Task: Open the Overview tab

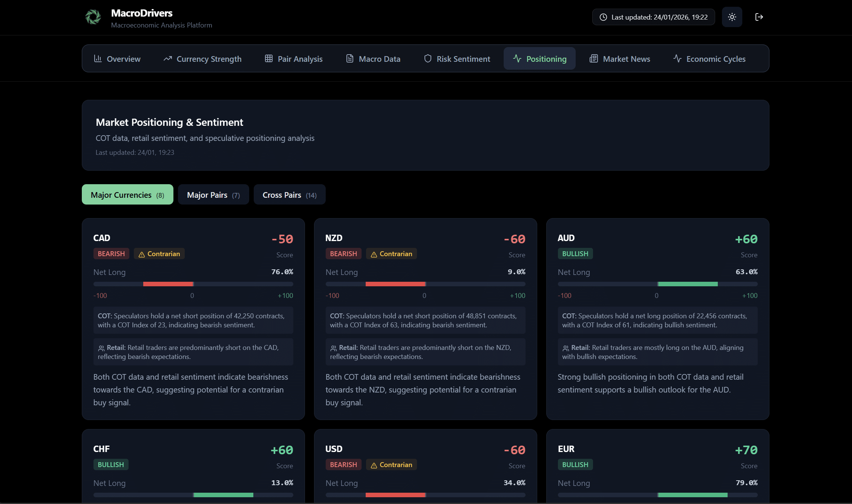Action: tap(117, 59)
